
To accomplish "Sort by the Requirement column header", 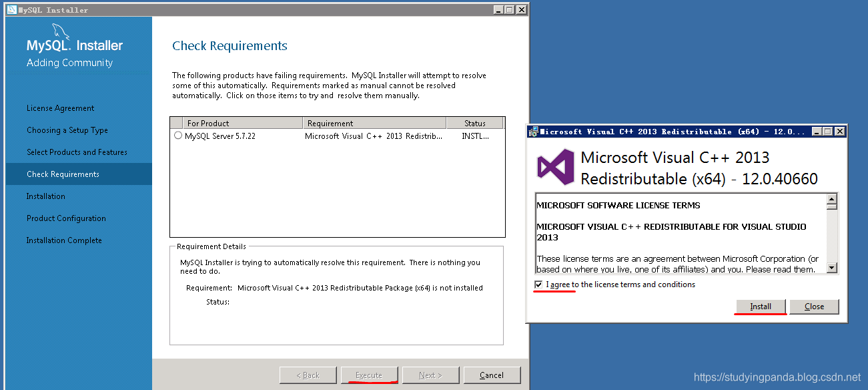I will tap(374, 123).
